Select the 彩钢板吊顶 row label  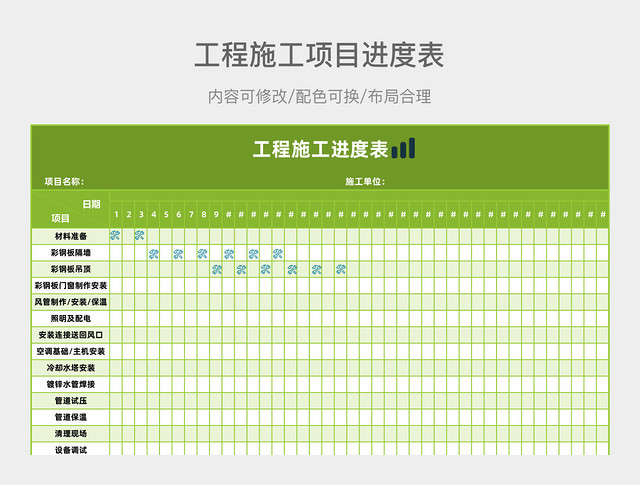[x=71, y=269]
